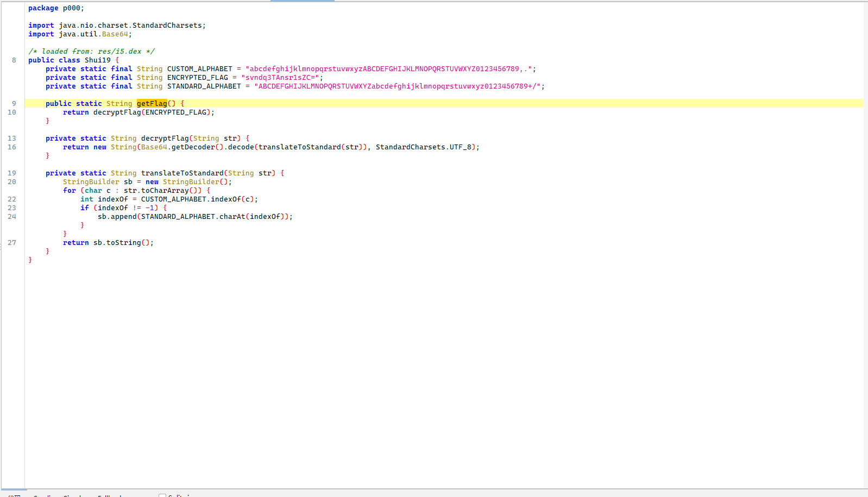Click the custom alphabet string ending in ',.'
This screenshot has height=497, width=868.
[x=389, y=68]
